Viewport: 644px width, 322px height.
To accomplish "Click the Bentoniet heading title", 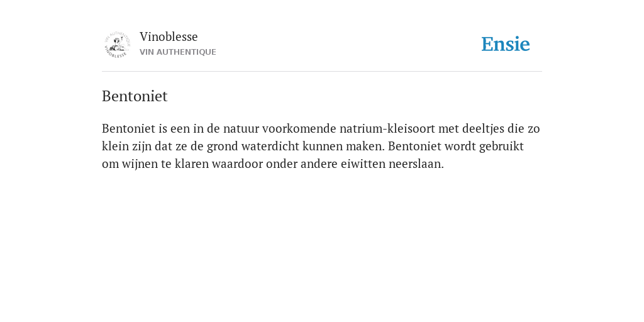I will (135, 96).
